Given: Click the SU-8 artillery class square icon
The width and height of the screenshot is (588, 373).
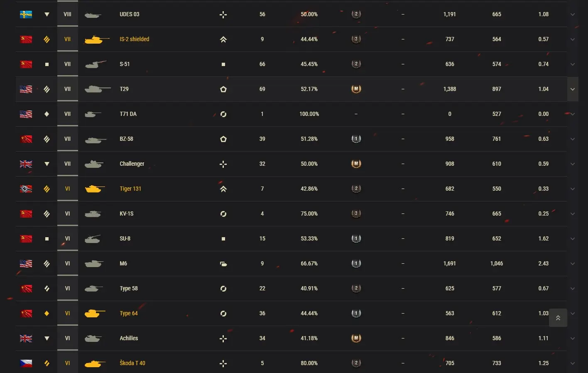Looking at the screenshot, I should 47,239.
